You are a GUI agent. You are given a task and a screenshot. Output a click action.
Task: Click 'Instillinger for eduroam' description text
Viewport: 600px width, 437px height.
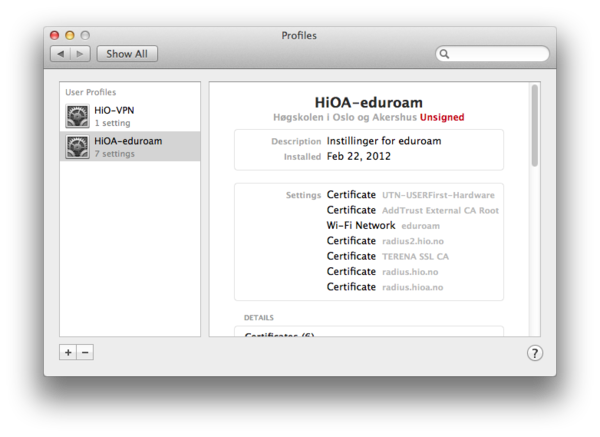pos(384,141)
